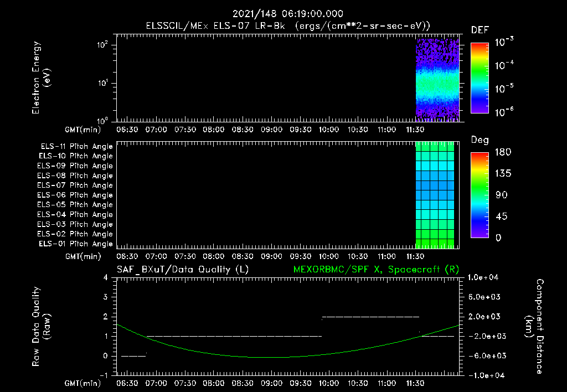
Task: Click the 10^-6 label on the DEF scale
Action: pyautogui.click(x=504, y=112)
